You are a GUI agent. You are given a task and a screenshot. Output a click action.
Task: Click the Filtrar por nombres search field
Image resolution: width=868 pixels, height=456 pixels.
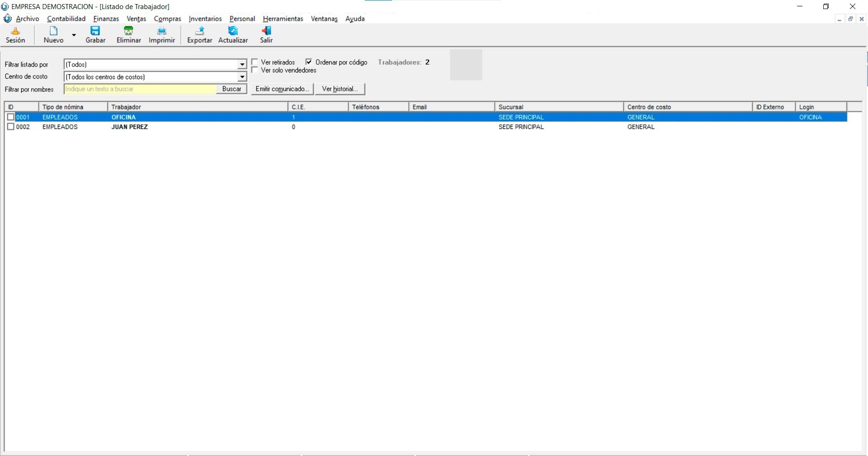[x=140, y=89]
